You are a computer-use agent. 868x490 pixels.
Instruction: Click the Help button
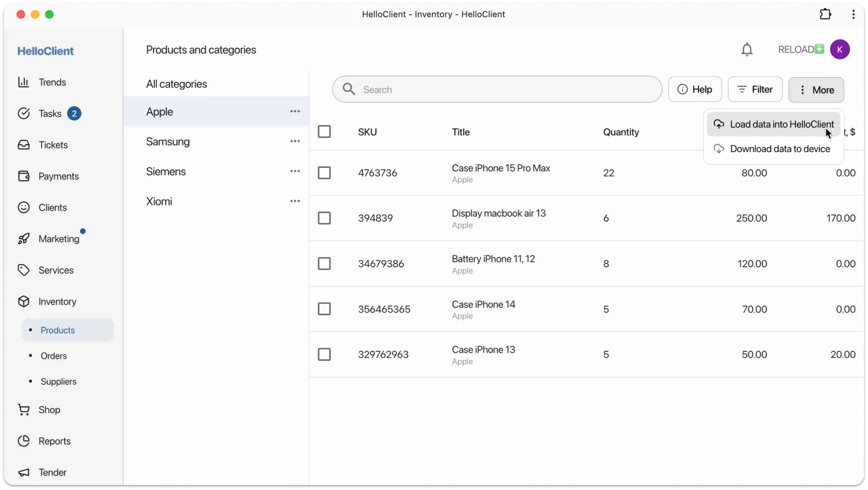tap(695, 89)
